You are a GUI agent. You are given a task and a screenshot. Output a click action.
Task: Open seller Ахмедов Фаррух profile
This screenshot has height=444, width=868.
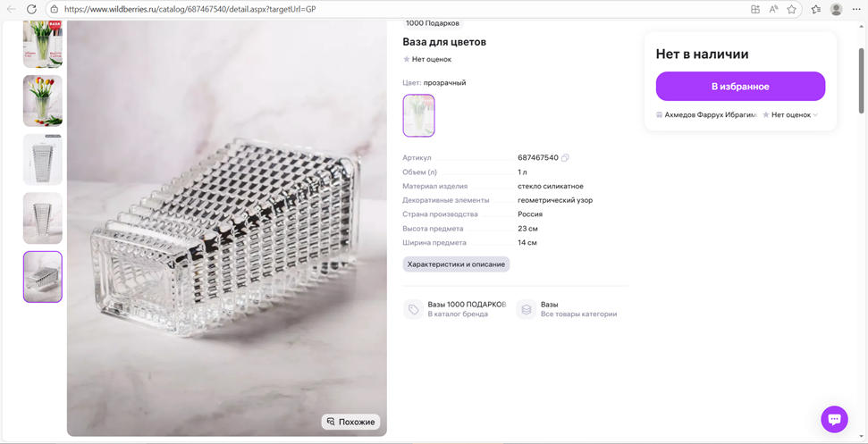click(709, 115)
